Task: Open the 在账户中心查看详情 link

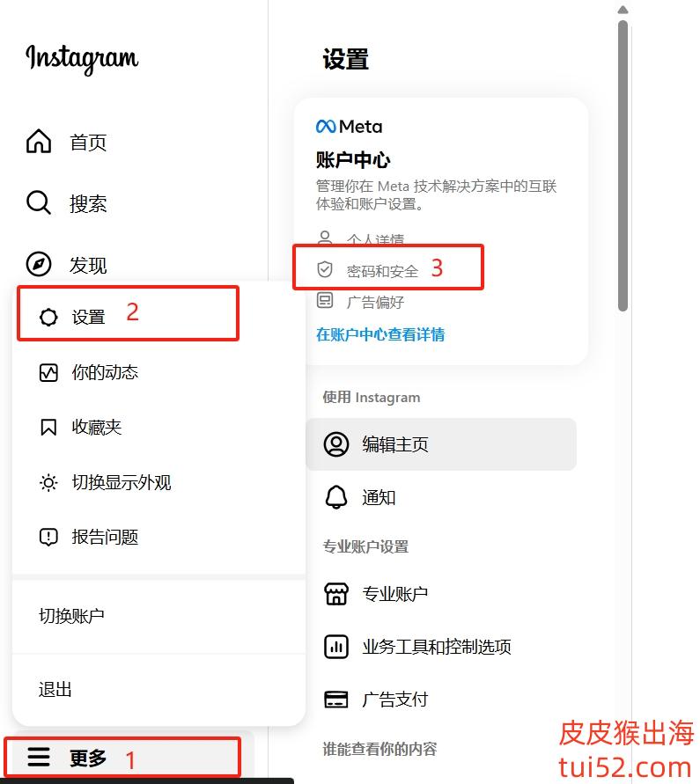Action: 380,334
